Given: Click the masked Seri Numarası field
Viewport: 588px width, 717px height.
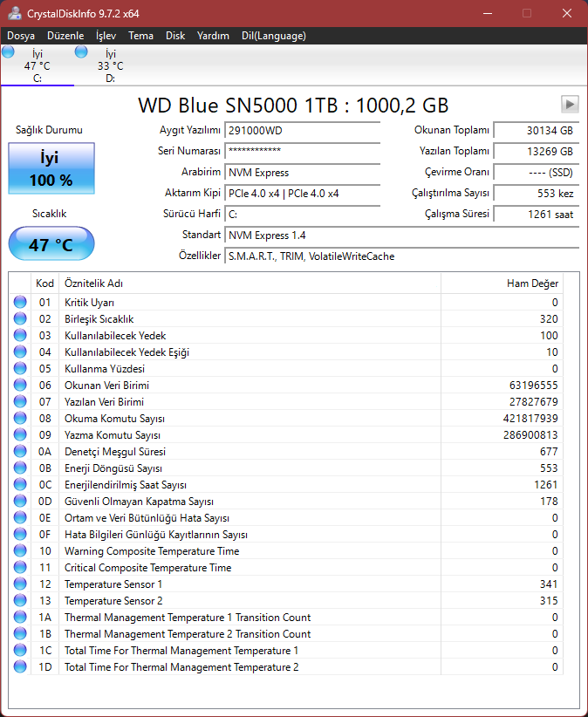Looking at the screenshot, I should (302, 151).
